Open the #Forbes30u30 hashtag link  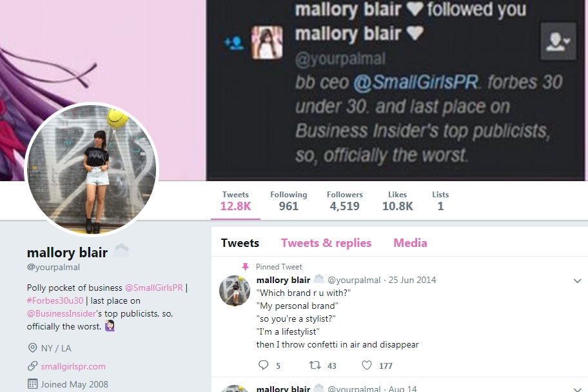click(x=55, y=300)
